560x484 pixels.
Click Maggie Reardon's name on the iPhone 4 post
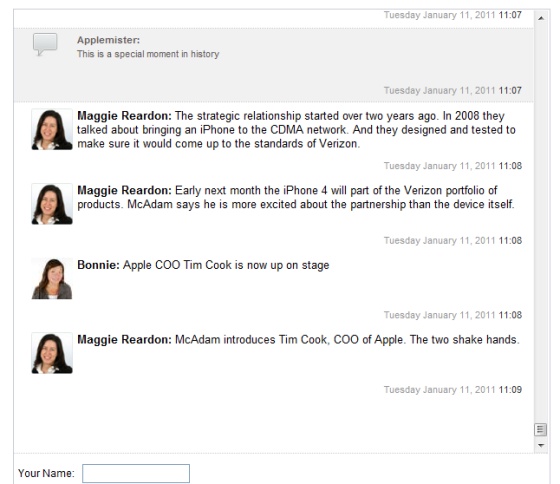pos(124,190)
